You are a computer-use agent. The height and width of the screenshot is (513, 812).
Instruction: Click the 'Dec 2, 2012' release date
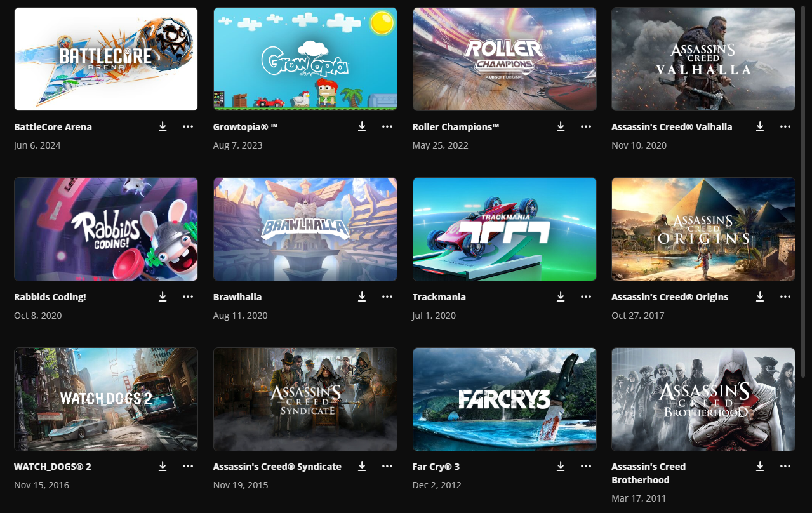437,485
